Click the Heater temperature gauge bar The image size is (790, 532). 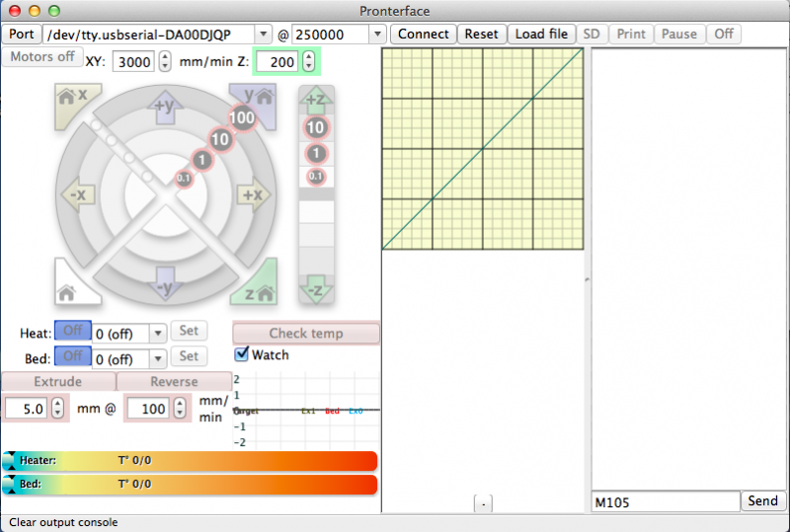point(190,460)
